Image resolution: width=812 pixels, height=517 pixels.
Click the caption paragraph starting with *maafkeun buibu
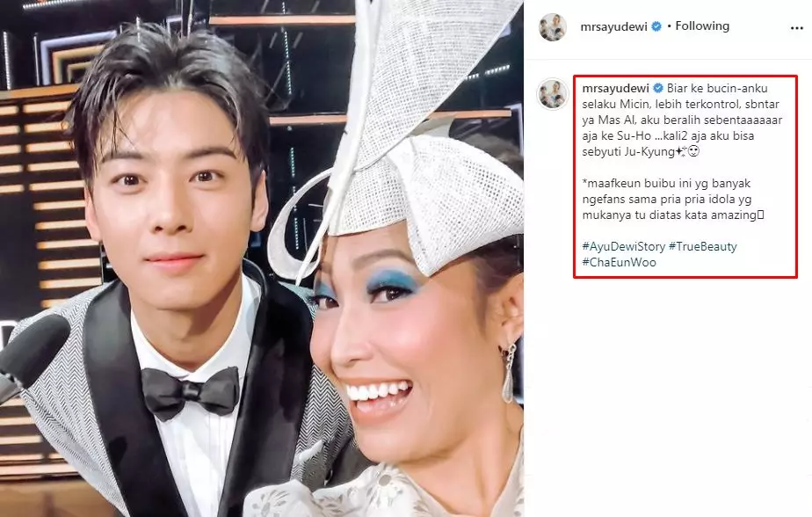coord(673,199)
